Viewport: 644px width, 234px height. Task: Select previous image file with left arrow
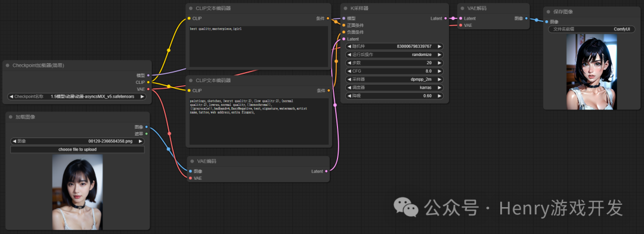[x=14, y=141]
